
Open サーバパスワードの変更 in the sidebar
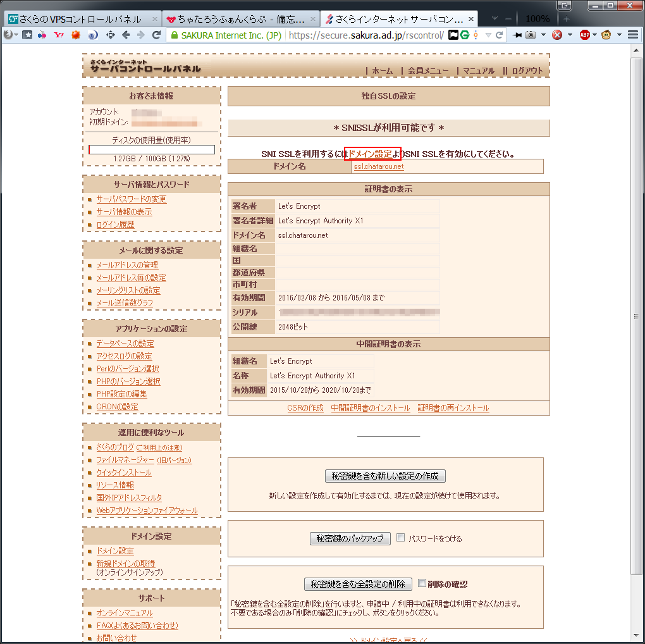132,199
